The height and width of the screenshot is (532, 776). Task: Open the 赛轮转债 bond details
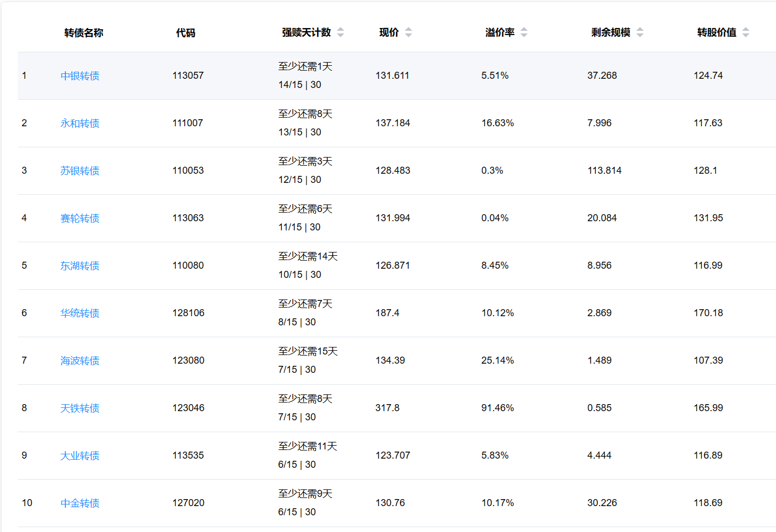click(80, 219)
